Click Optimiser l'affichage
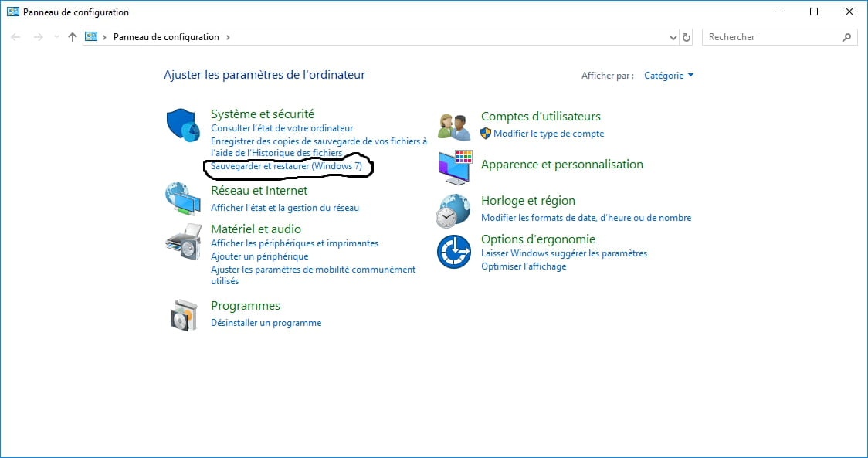 click(x=524, y=266)
